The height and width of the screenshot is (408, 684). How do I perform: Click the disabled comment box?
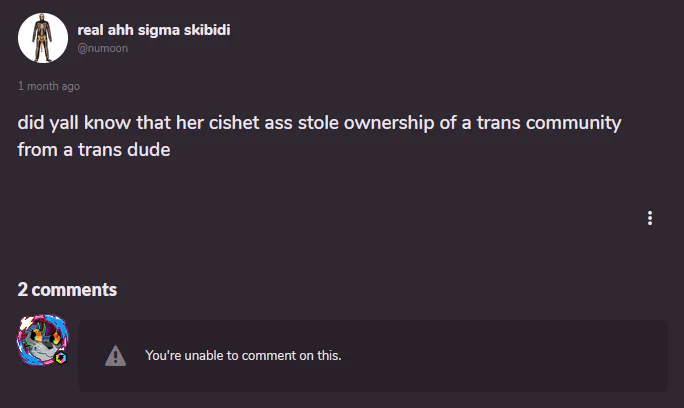[373, 356]
